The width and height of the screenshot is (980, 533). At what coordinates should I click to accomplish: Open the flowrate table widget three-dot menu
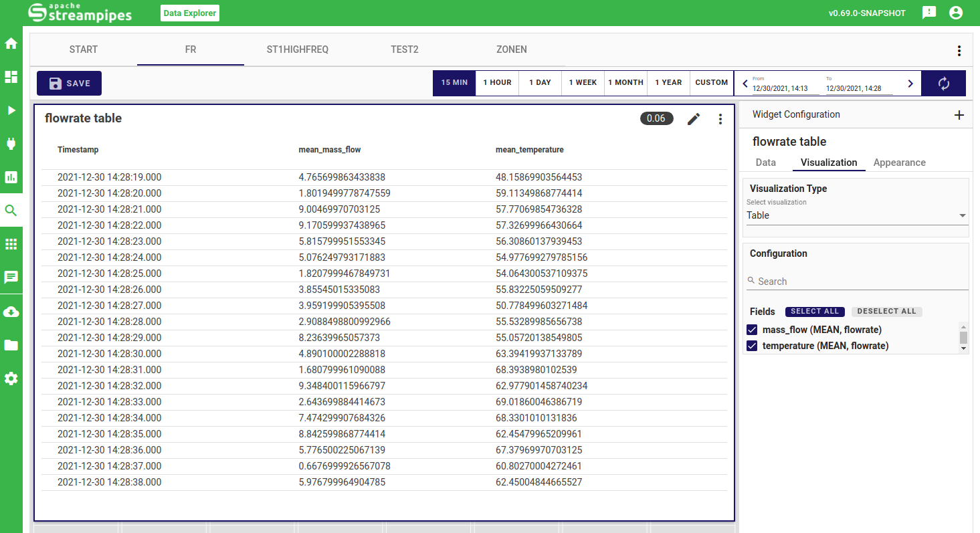[720, 119]
